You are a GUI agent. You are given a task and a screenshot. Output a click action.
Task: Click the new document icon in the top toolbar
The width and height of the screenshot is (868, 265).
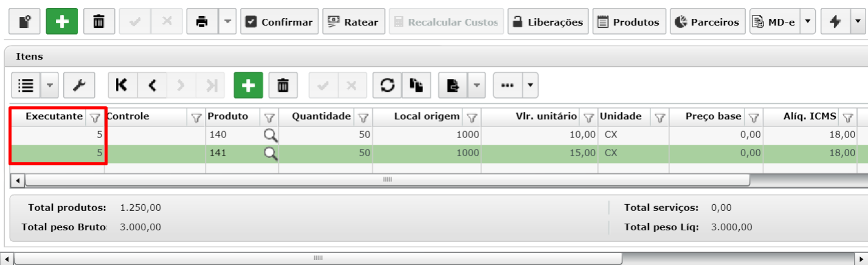pos(25,22)
